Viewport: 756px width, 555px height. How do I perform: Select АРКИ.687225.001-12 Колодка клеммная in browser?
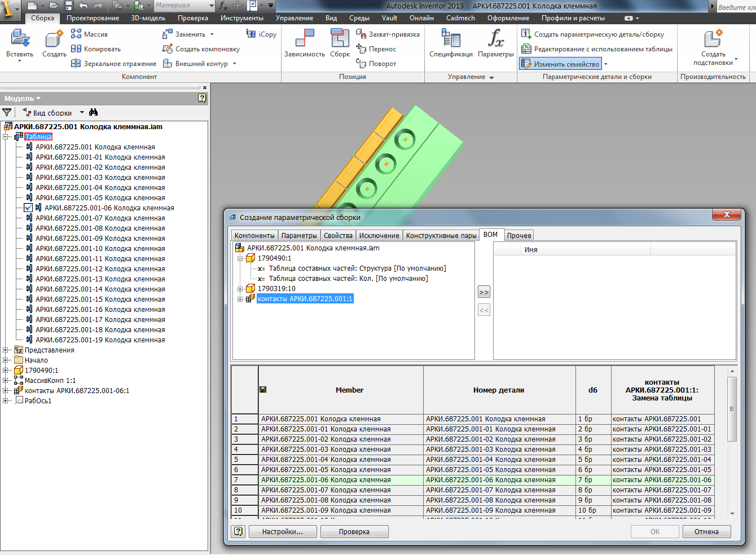tap(100, 268)
